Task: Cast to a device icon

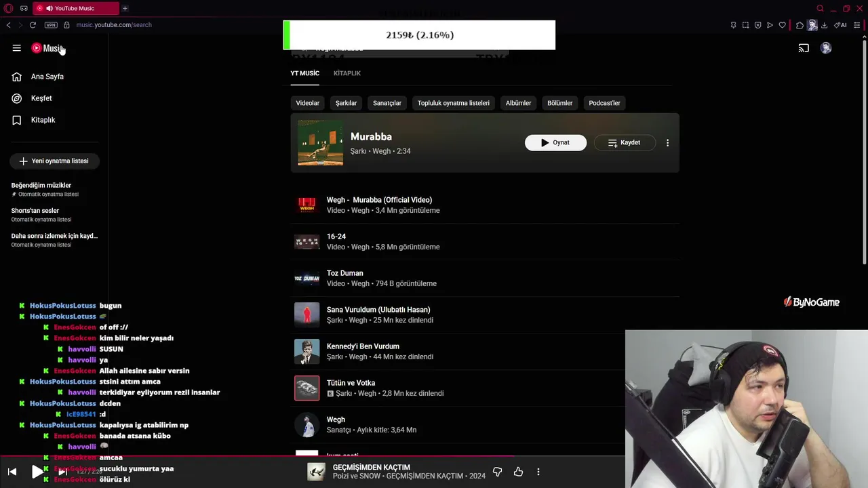Action: pos(804,48)
